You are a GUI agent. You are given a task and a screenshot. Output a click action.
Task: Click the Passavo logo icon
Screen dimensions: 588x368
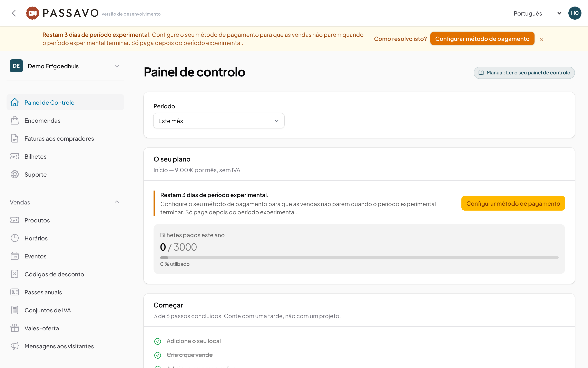[x=32, y=13]
